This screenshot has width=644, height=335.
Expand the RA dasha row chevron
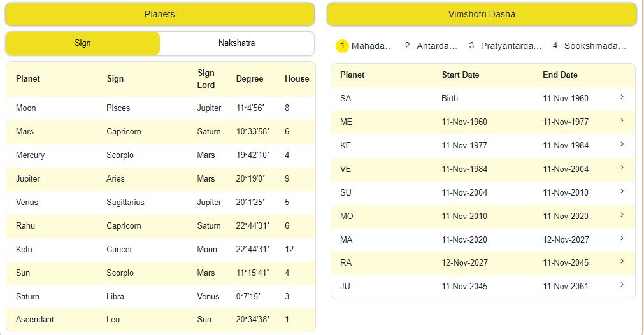622,261
